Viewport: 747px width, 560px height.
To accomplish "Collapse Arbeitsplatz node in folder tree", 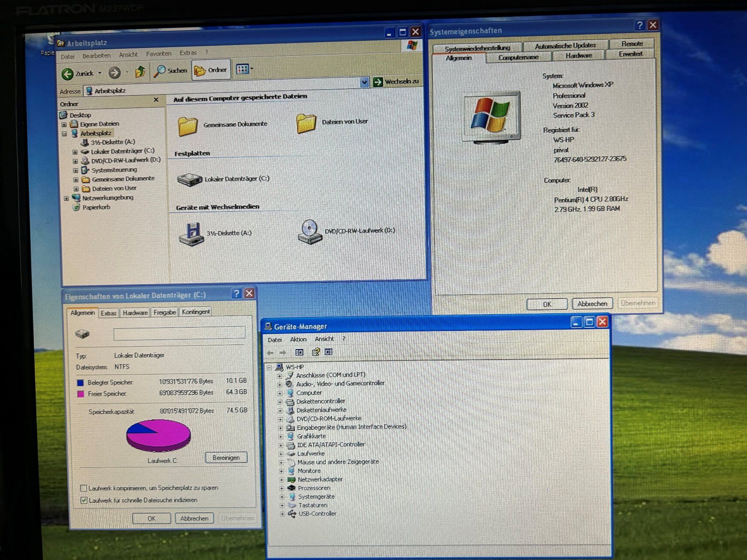I will [64, 134].
